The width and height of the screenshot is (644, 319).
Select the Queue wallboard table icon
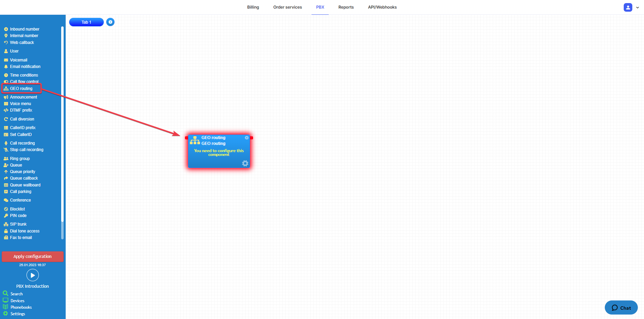point(6,185)
